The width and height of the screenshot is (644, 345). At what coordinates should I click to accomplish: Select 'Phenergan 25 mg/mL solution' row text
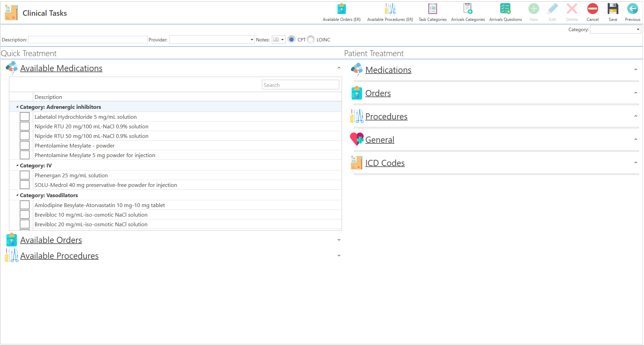click(x=71, y=175)
